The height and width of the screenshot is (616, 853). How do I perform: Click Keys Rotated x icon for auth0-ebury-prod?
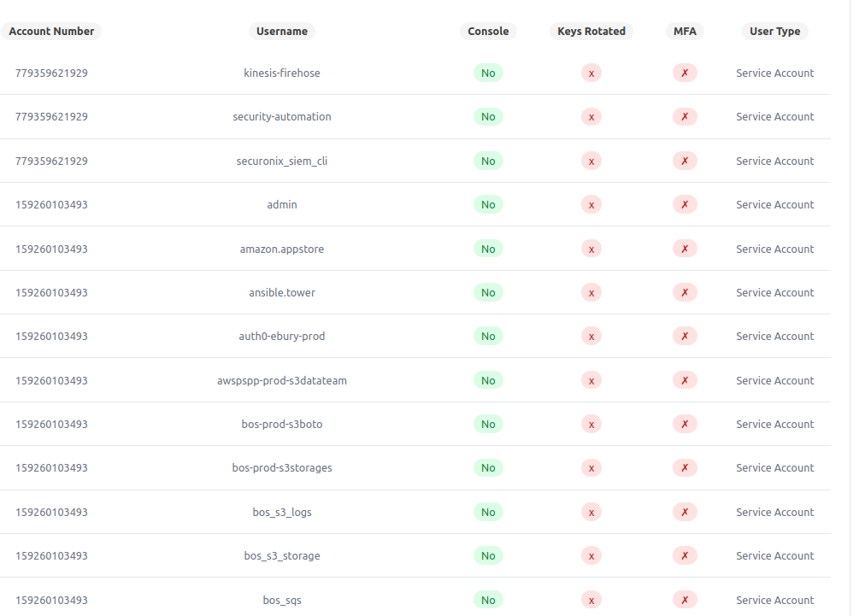point(591,336)
